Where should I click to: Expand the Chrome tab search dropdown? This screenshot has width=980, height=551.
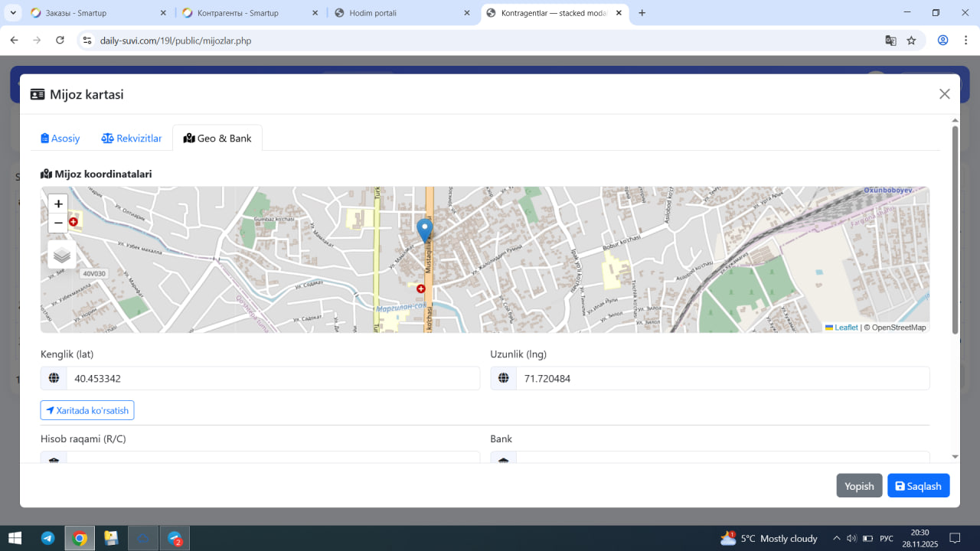click(13, 13)
